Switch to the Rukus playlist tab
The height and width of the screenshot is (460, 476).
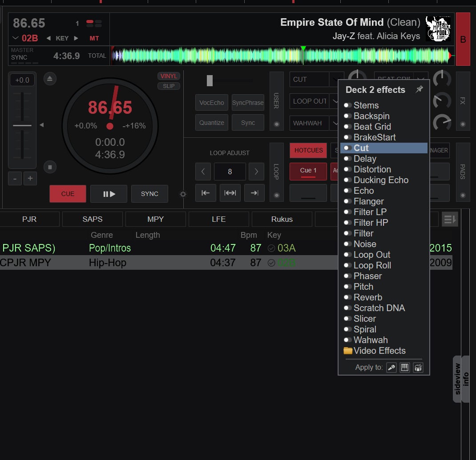click(282, 219)
